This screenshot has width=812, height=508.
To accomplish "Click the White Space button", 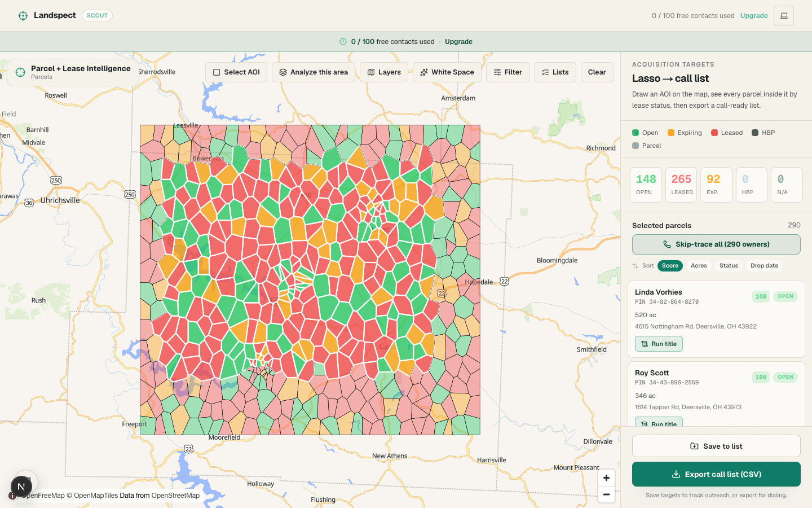I will pos(447,72).
